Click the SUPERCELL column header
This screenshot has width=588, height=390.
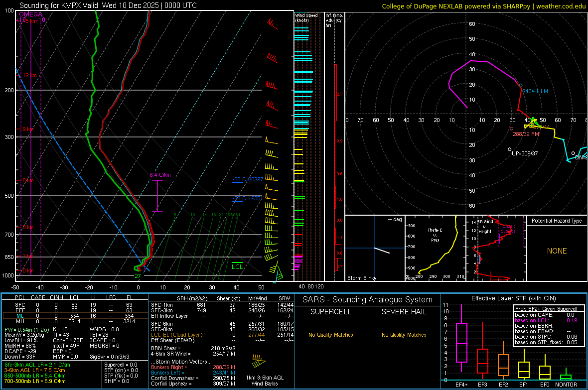click(331, 312)
